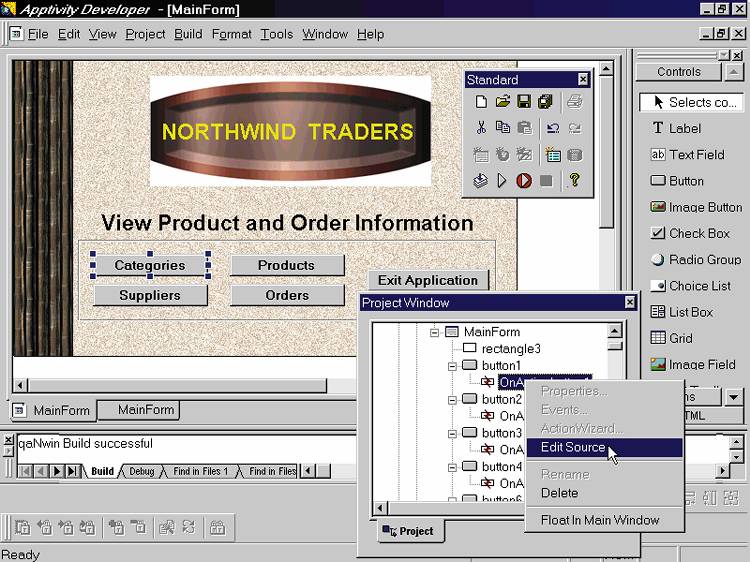Screen dimensions: 750x562
Task: Activate the Selects co... pointer tool
Action: click(692, 102)
